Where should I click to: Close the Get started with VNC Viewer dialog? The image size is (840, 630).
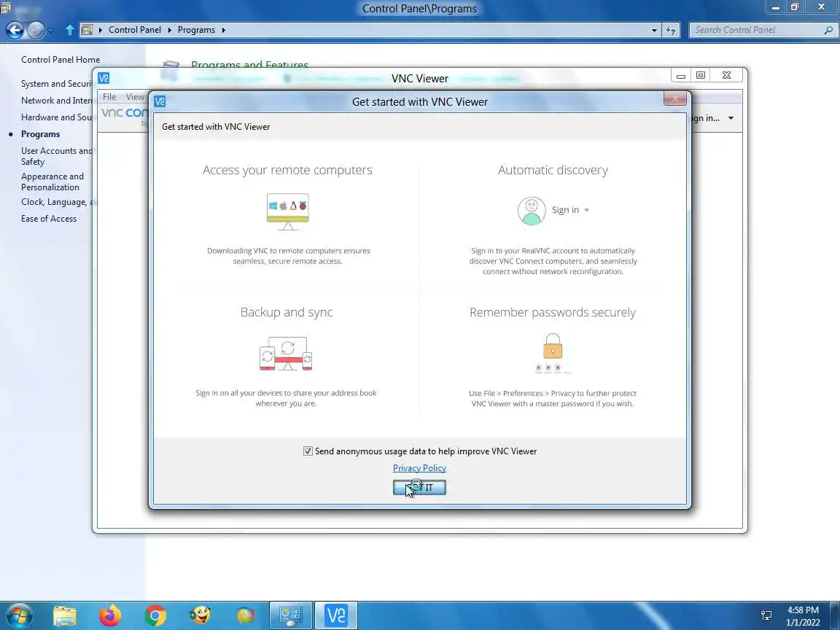pos(675,98)
